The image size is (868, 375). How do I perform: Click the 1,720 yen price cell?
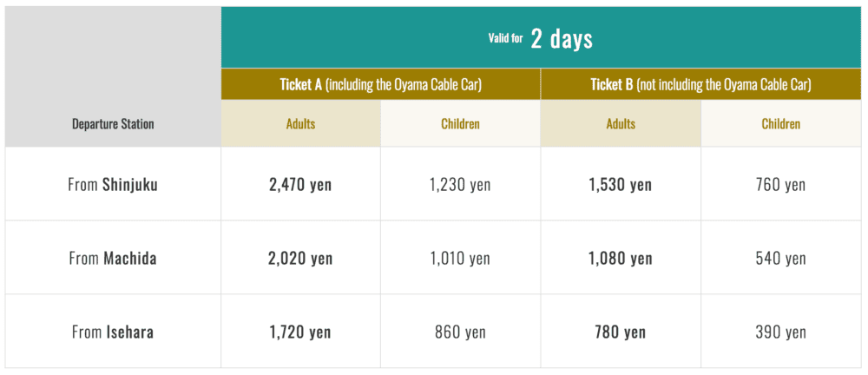click(x=300, y=332)
